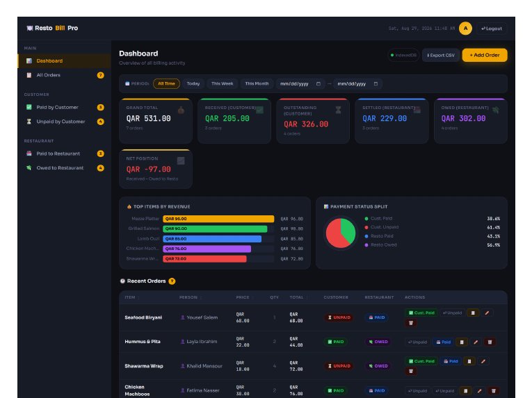Click the Dashboard chart icon in sidebar
This screenshot has width=532, height=398.
29,60
